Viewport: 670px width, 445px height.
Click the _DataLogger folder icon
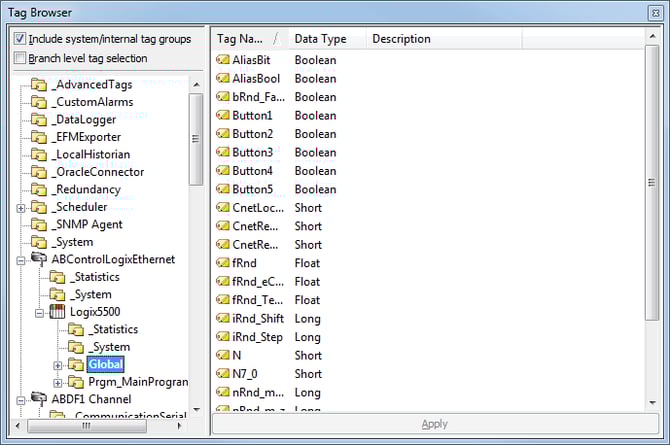coord(40,119)
